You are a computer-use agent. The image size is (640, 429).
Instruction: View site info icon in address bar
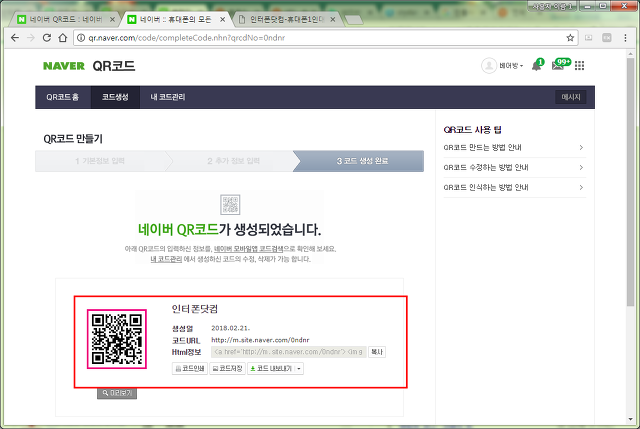coord(81,38)
